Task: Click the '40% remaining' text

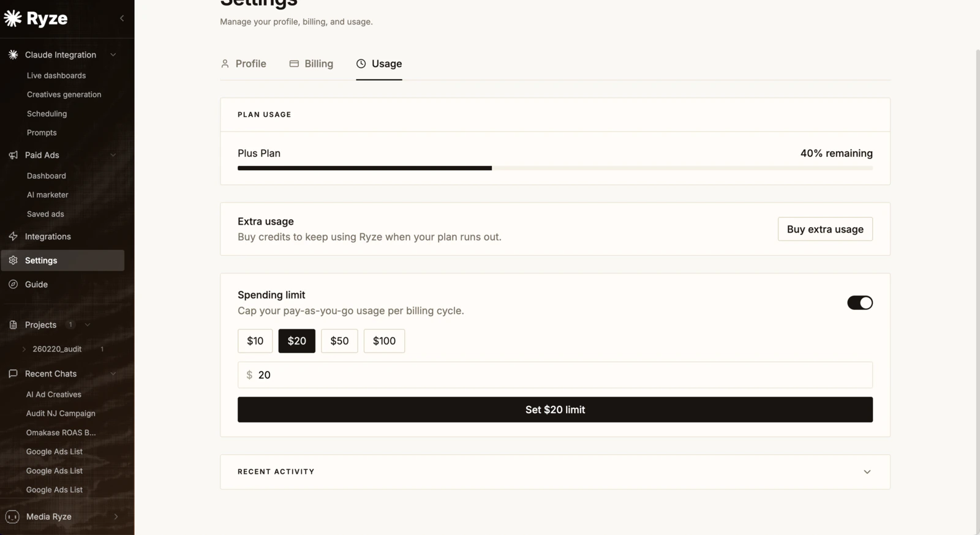Action: point(837,153)
